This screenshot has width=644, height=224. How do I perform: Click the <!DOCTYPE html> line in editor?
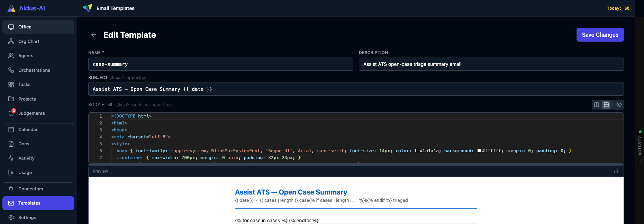point(131,116)
